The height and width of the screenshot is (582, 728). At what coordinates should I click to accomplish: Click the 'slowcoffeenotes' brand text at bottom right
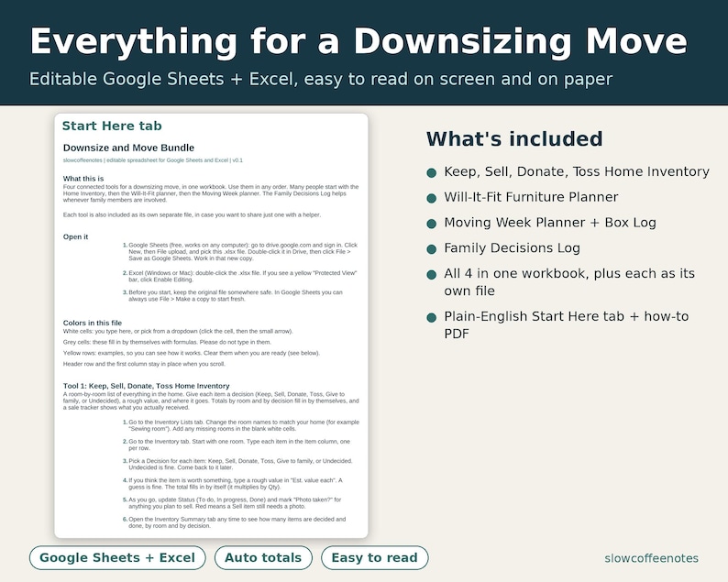click(x=651, y=558)
